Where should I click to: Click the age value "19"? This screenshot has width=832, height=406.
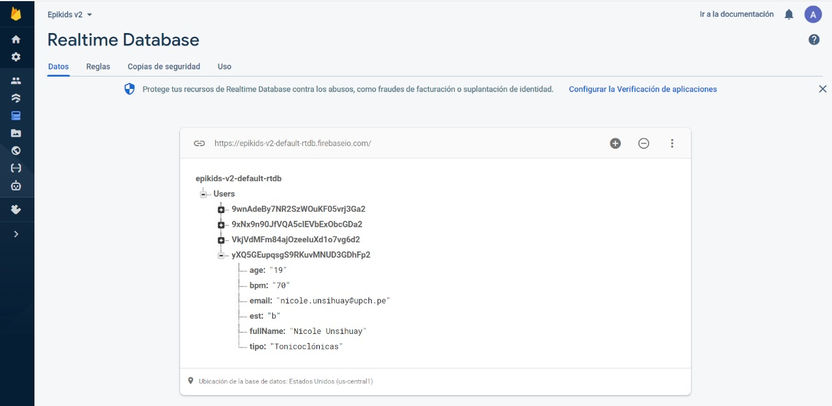(278, 270)
